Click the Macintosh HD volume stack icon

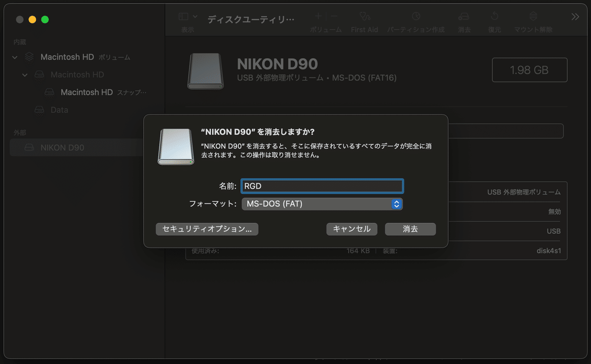point(30,57)
